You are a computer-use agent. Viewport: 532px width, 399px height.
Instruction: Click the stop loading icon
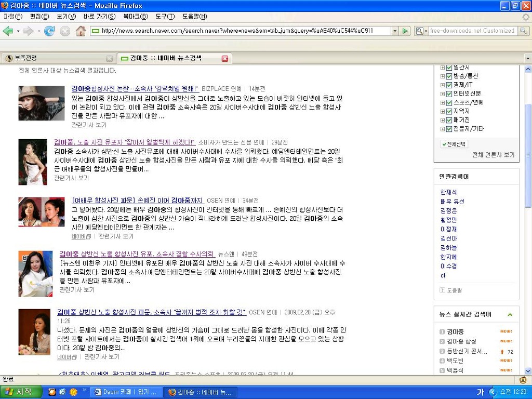tap(65, 31)
